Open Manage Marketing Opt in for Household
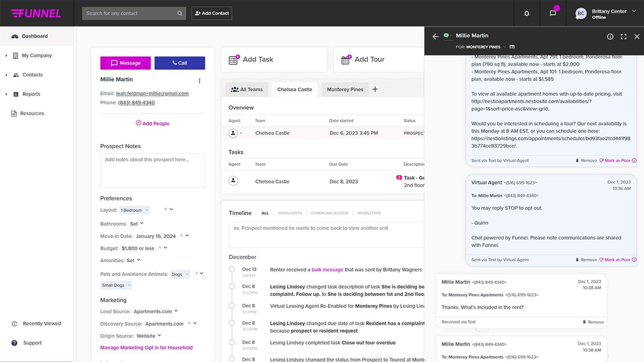Screen dimensions: 644x362 (146, 348)
